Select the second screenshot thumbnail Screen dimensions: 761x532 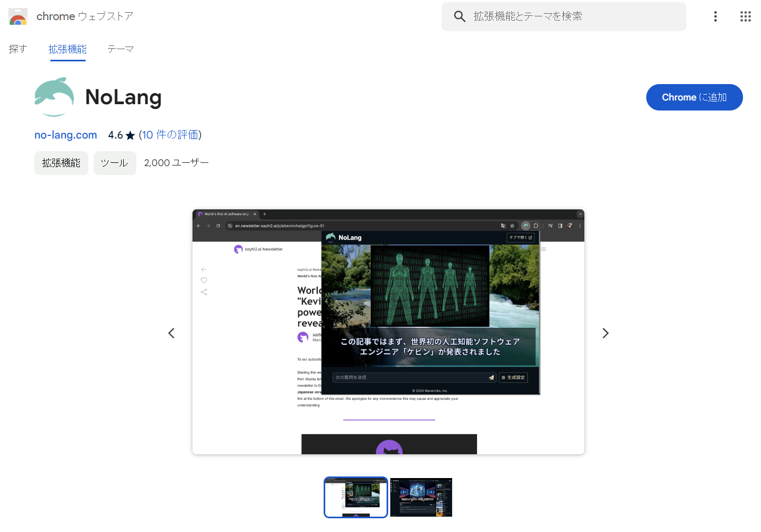(421, 498)
